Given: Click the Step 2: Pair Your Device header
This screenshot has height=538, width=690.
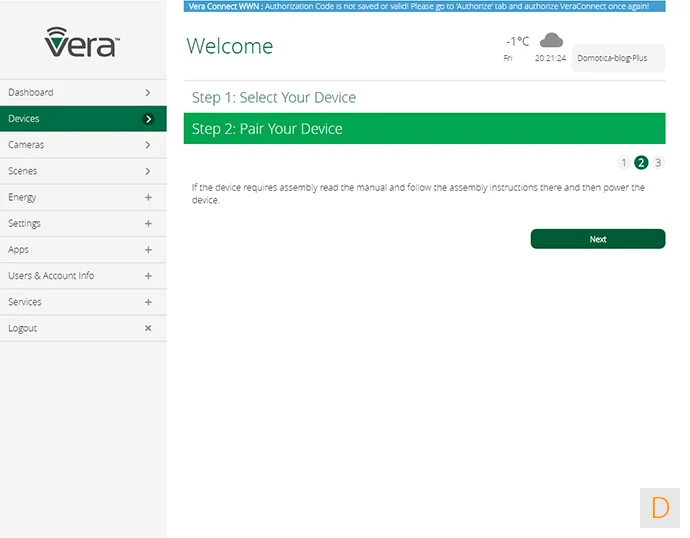Looking at the screenshot, I should [x=424, y=128].
